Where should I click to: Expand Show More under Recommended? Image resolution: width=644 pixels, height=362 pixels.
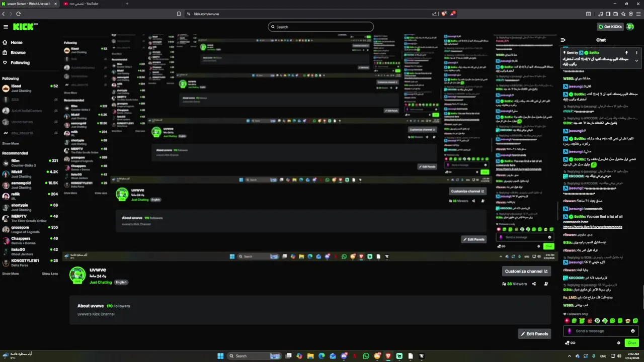coord(11,274)
